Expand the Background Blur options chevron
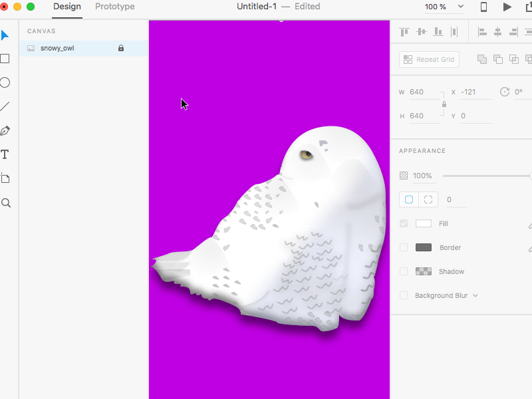 coord(475,295)
